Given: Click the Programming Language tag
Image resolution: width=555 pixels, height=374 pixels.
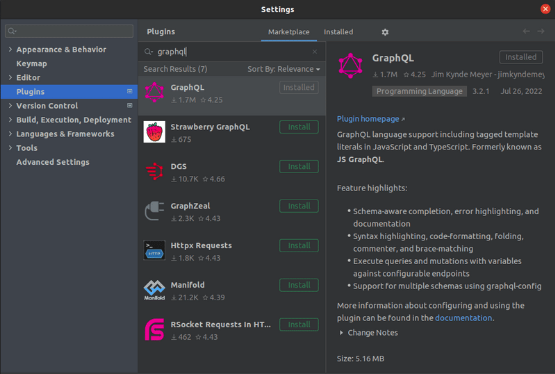Looking at the screenshot, I should coord(419,91).
